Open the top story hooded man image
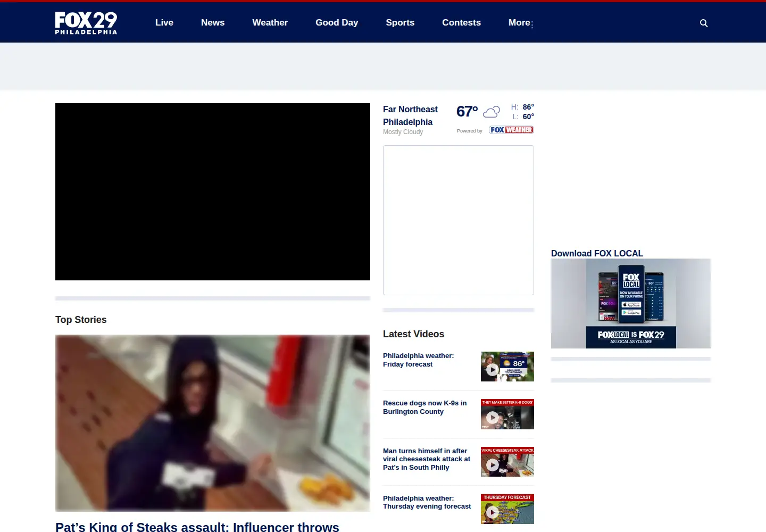 coord(213,423)
